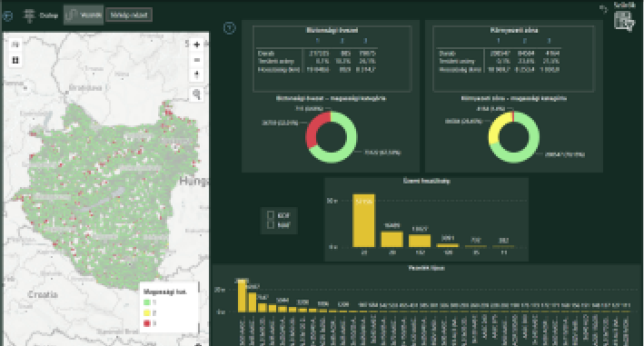Click the second bar in the bottom chart

(253, 302)
